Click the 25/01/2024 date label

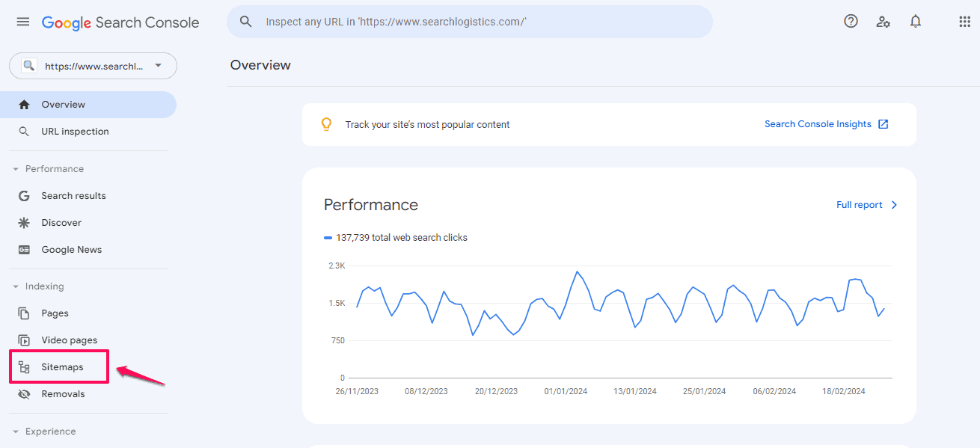(704, 391)
